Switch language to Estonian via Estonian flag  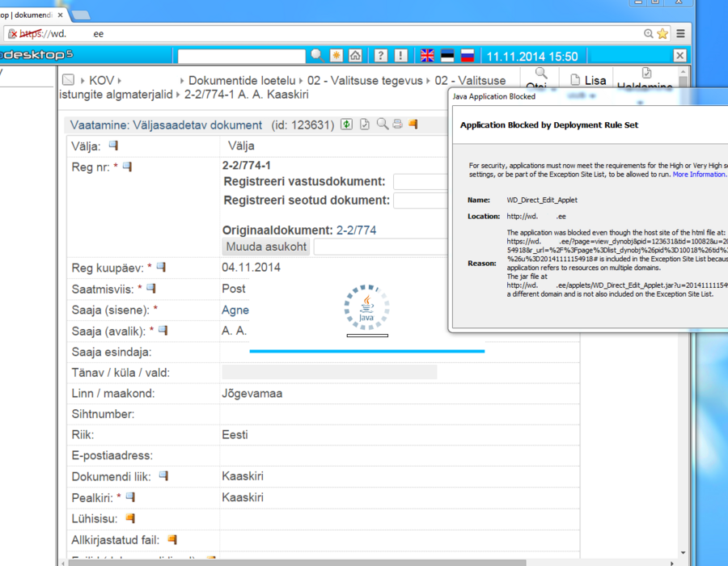coord(447,56)
